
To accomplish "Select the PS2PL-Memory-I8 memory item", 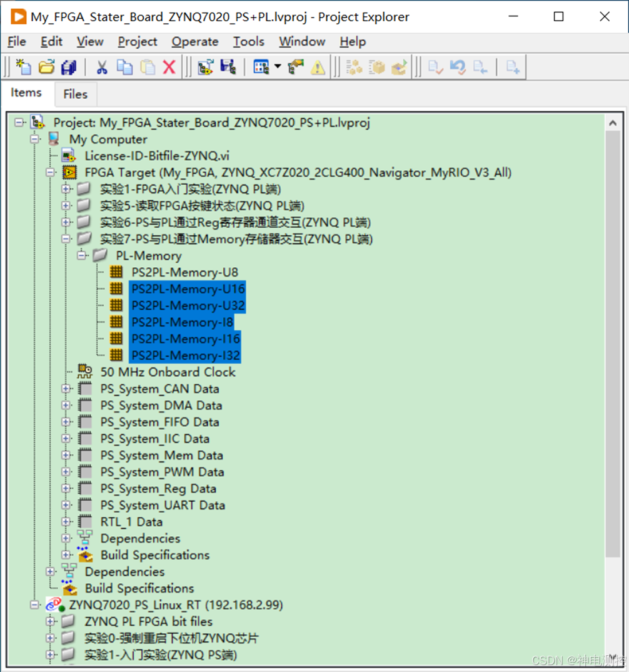I will 182,322.
